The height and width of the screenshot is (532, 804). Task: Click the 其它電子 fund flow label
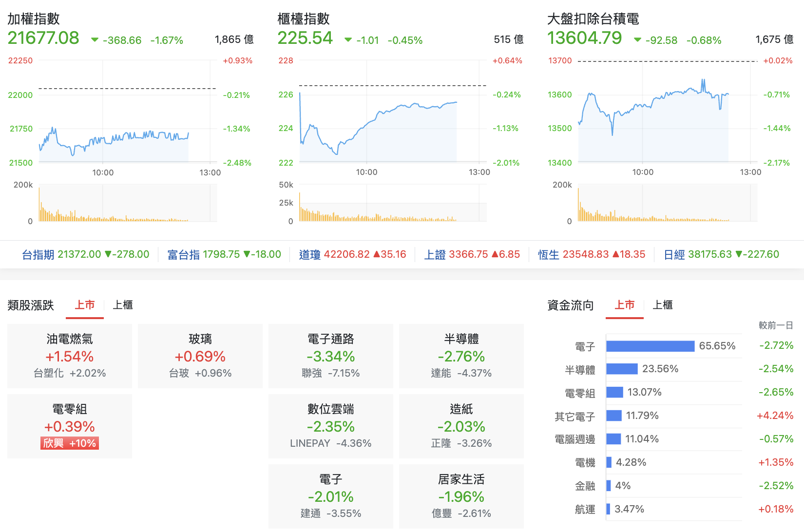click(x=575, y=417)
